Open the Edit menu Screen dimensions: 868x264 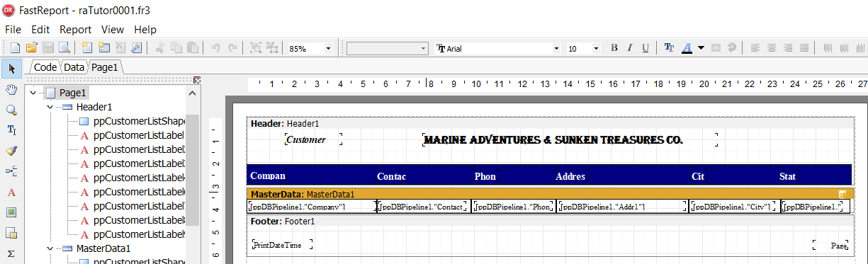[x=40, y=30]
